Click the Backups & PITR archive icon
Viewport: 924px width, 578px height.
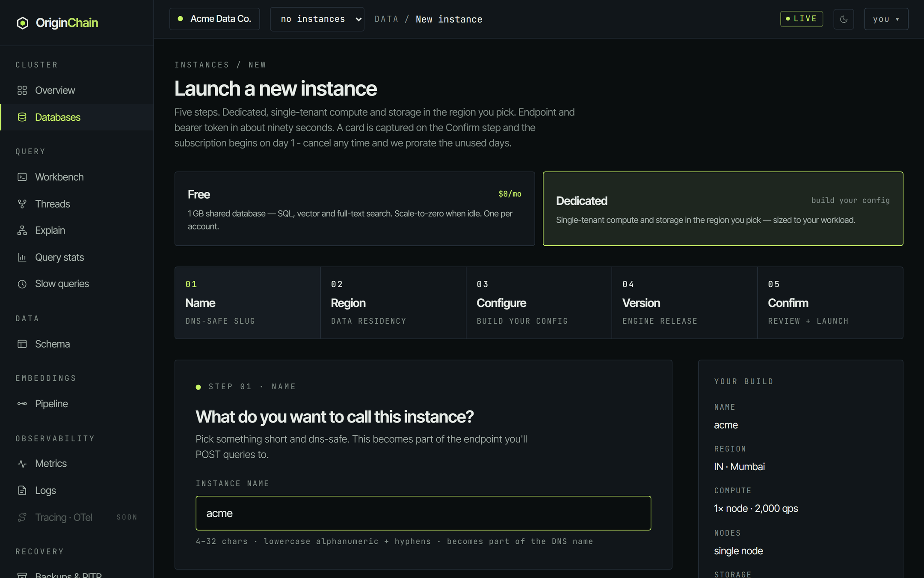click(x=22, y=575)
